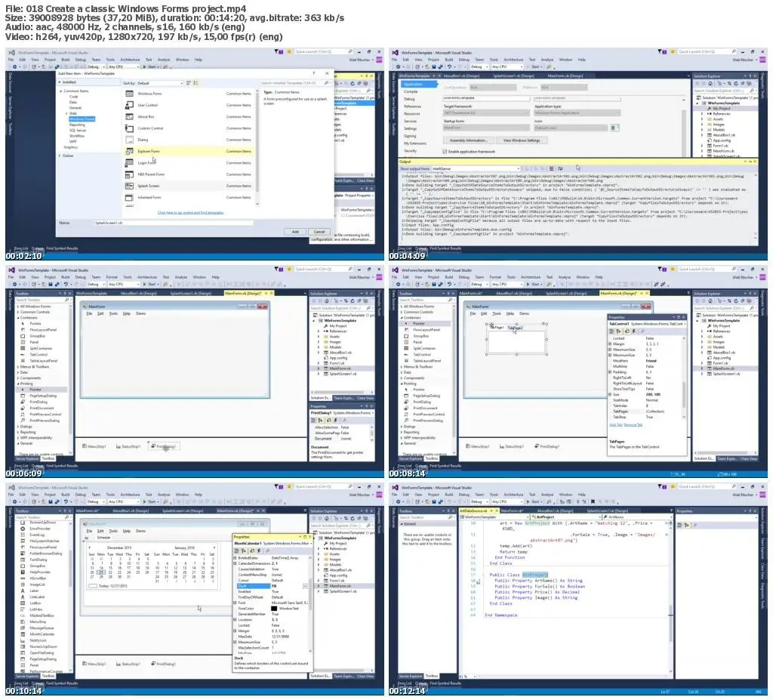Pick GroupBox toolbox item in 00:08:14 frame

pyautogui.click(x=422, y=336)
